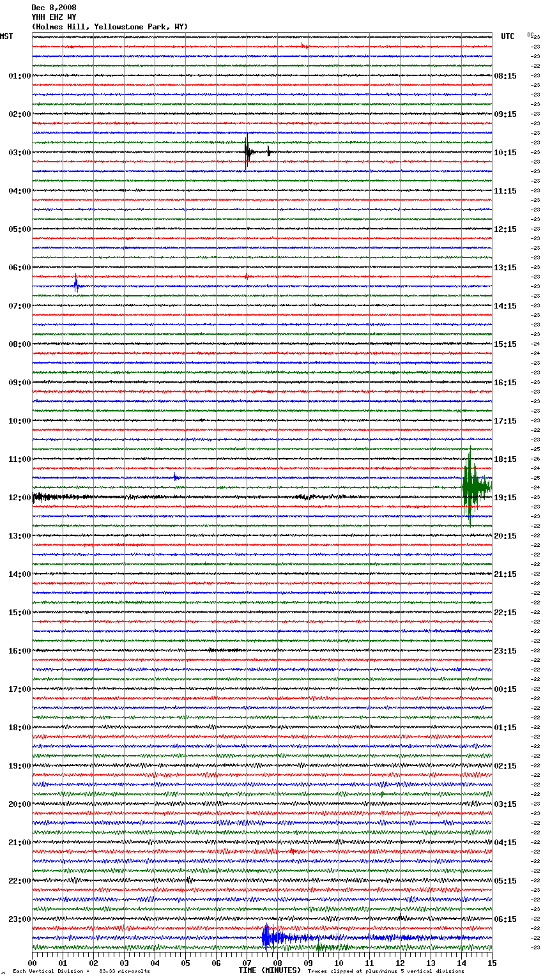Click minute tick label '00' on the bottom axis
543x980 pixels.
[33, 962]
